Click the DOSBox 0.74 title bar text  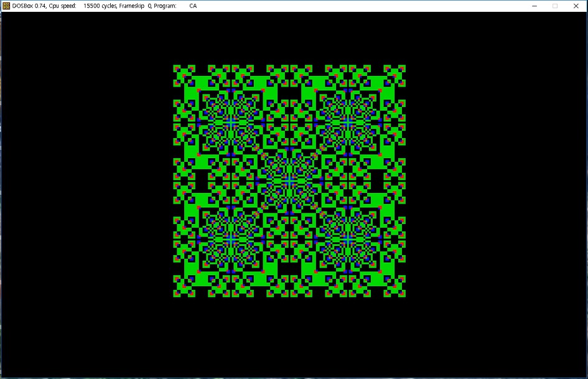tap(105, 6)
